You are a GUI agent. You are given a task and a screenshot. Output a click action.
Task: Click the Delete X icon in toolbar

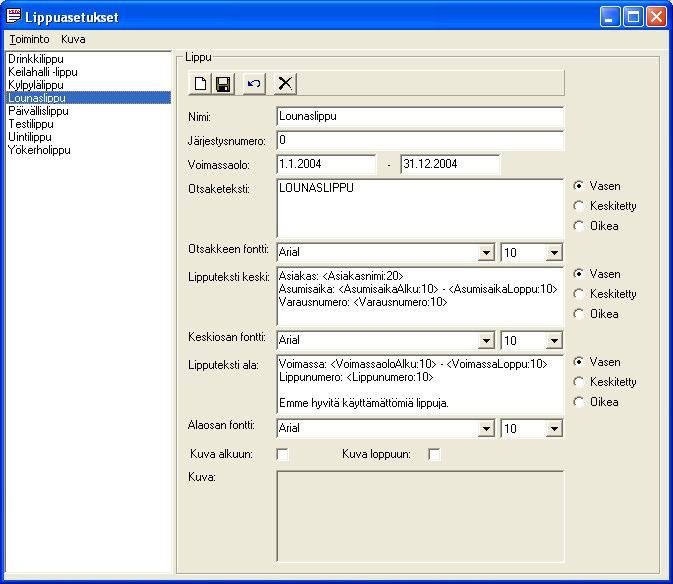click(x=285, y=83)
